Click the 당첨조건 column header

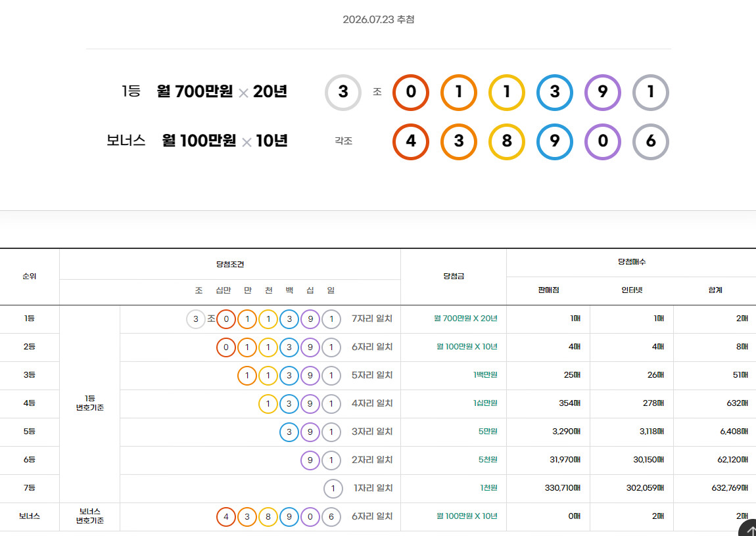click(230, 265)
